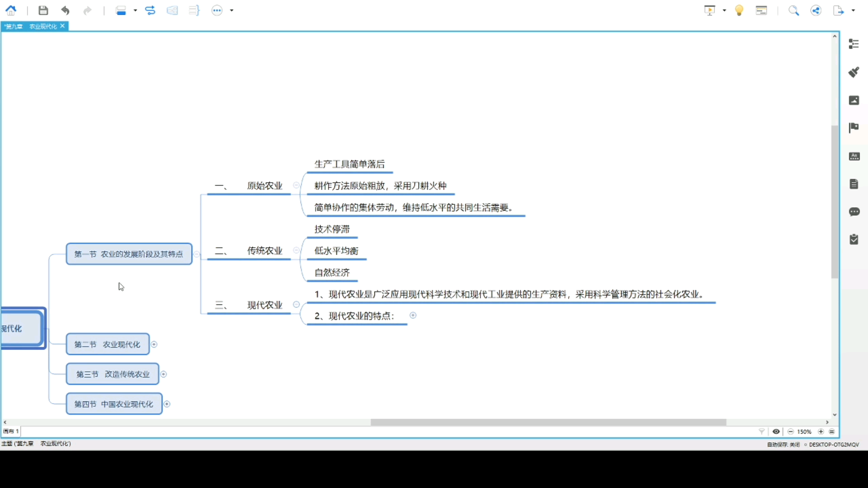Open search with the magnifier icon
The width and height of the screenshot is (868, 488).
point(793,10)
